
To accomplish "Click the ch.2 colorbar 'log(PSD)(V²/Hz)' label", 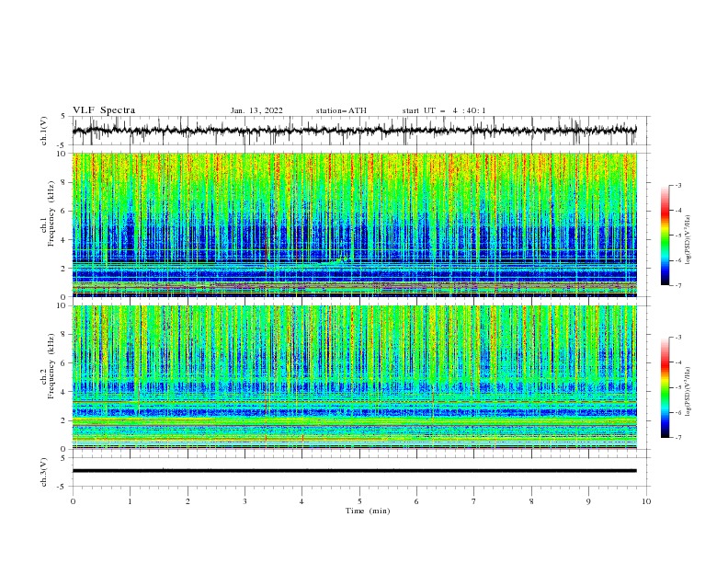I will (688, 392).
